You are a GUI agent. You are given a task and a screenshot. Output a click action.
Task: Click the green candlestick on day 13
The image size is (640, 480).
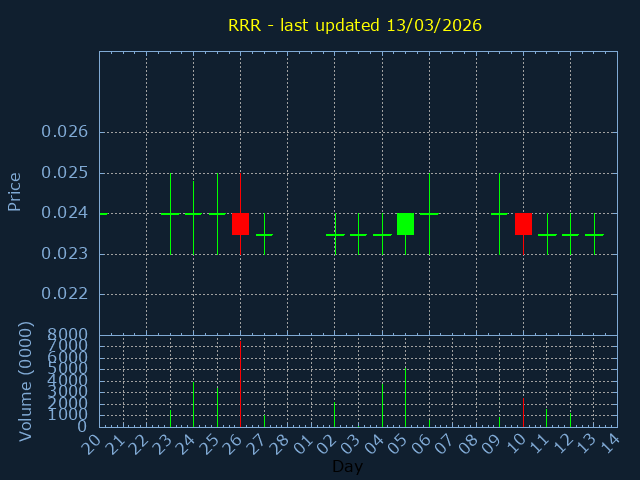tap(594, 235)
